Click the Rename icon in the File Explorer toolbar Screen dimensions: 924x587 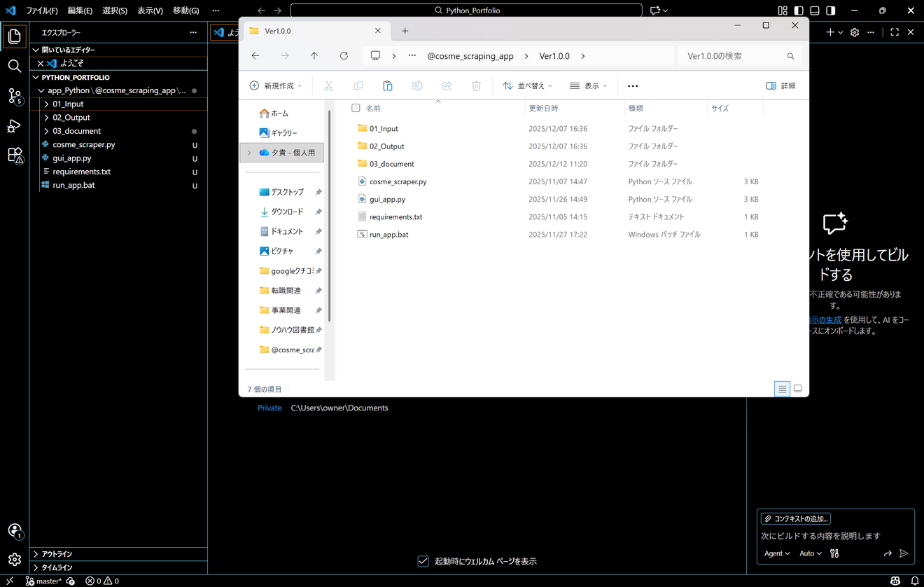tap(417, 85)
